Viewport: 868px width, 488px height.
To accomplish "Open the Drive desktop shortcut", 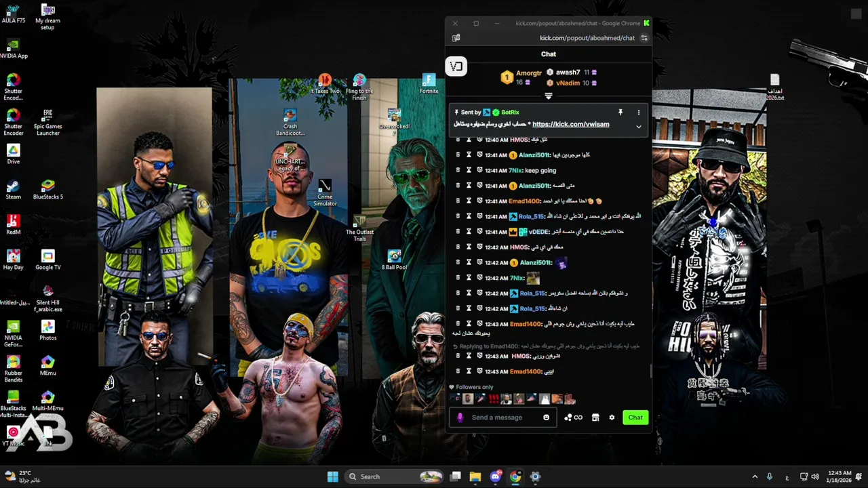I will (13, 154).
